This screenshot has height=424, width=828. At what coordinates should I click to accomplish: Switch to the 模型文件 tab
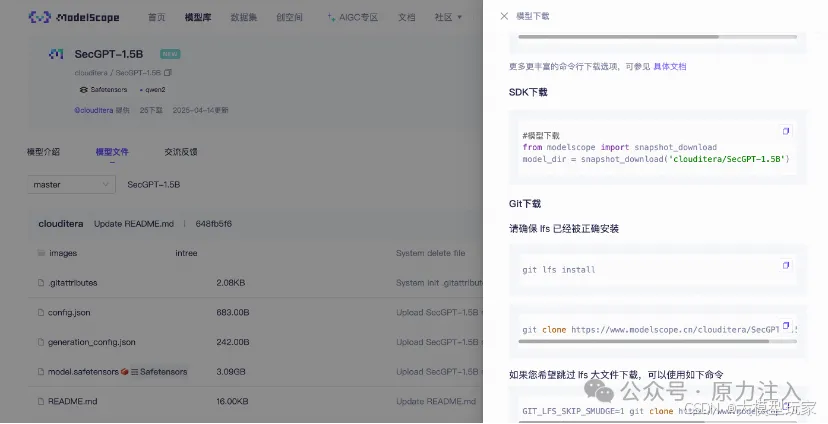112,152
